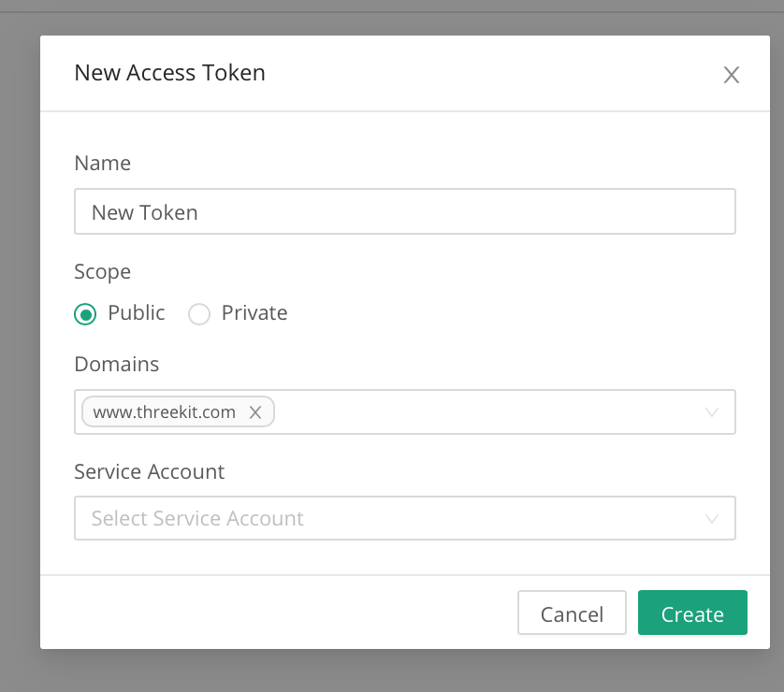Focus the Name input with New Token
The height and width of the screenshot is (692, 784).
404,212
